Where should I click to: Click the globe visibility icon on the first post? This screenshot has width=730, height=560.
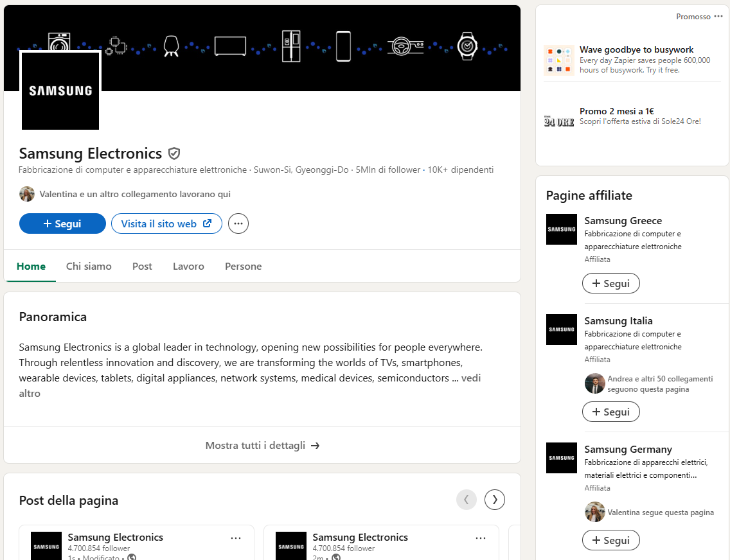130,557
